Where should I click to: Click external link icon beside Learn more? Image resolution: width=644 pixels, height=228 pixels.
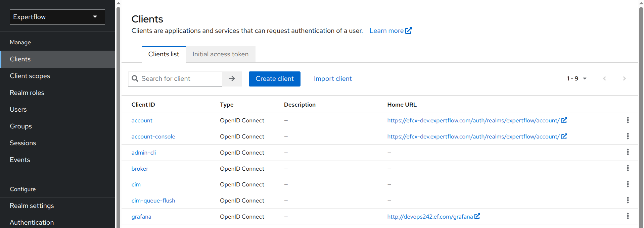[409, 31]
